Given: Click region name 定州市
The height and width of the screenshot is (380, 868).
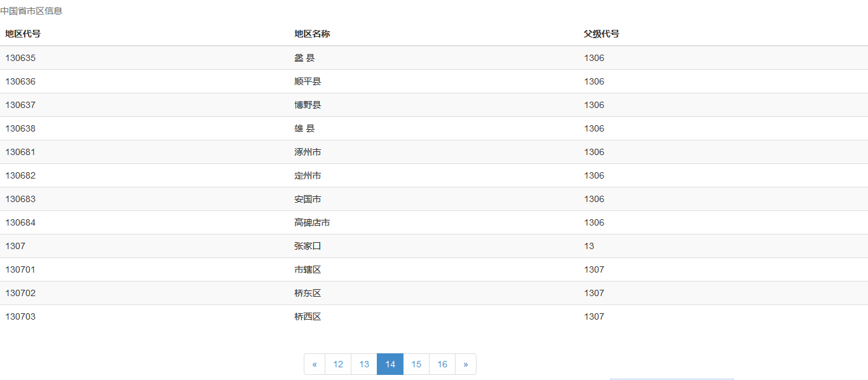Looking at the screenshot, I should [x=308, y=175].
